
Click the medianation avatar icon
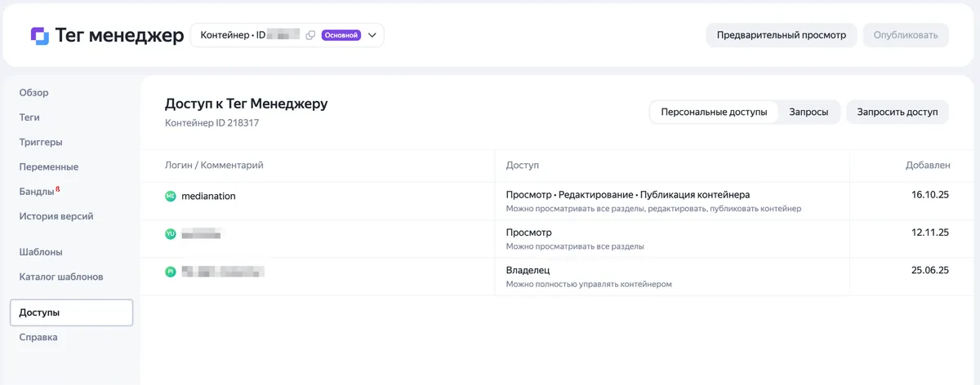coord(171,196)
